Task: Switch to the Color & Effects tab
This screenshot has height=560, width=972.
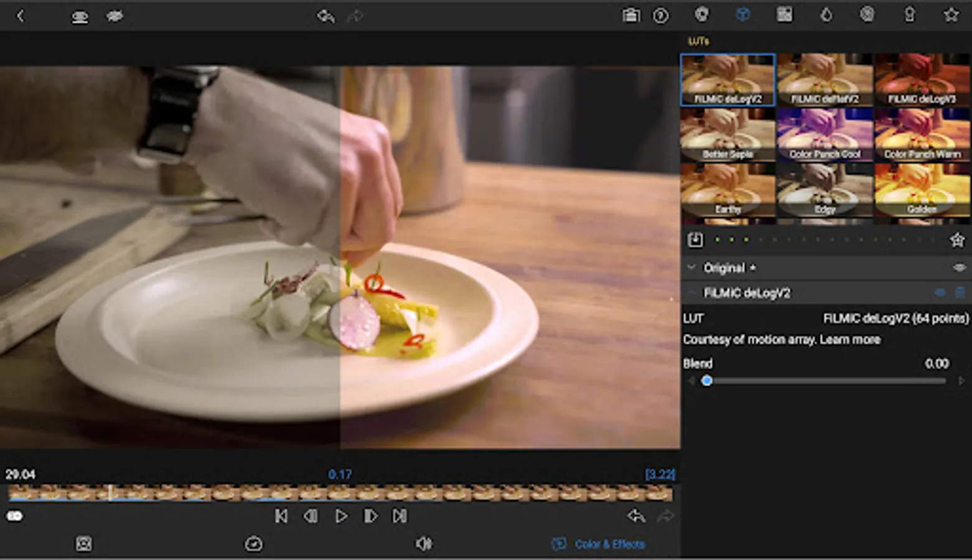Action: pyautogui.click(x=599, y=544)
